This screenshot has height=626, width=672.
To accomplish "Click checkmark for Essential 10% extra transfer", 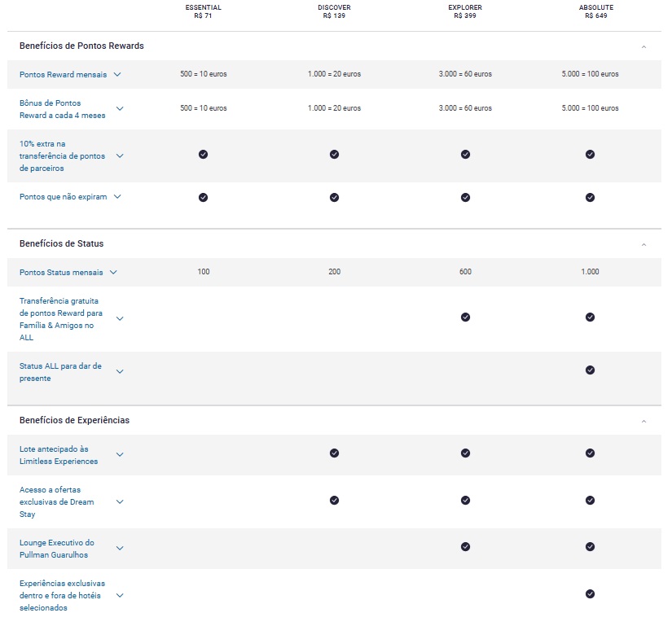I will click(203, 154).
